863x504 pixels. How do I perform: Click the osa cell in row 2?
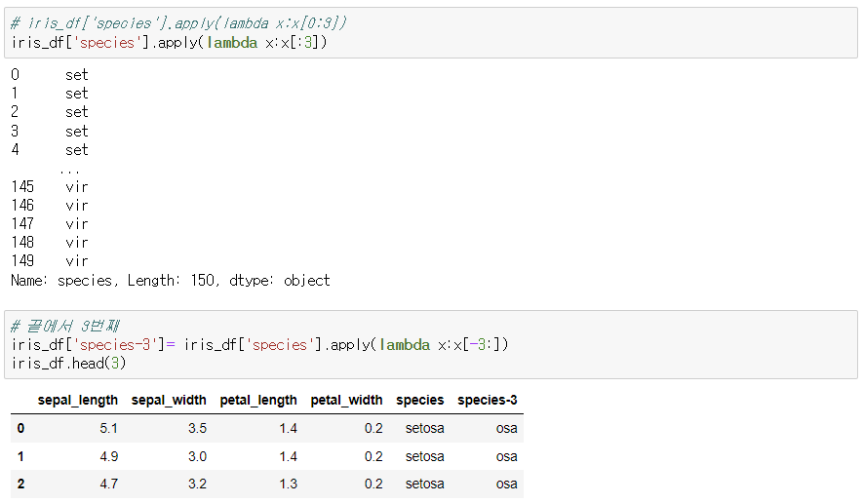506,484
